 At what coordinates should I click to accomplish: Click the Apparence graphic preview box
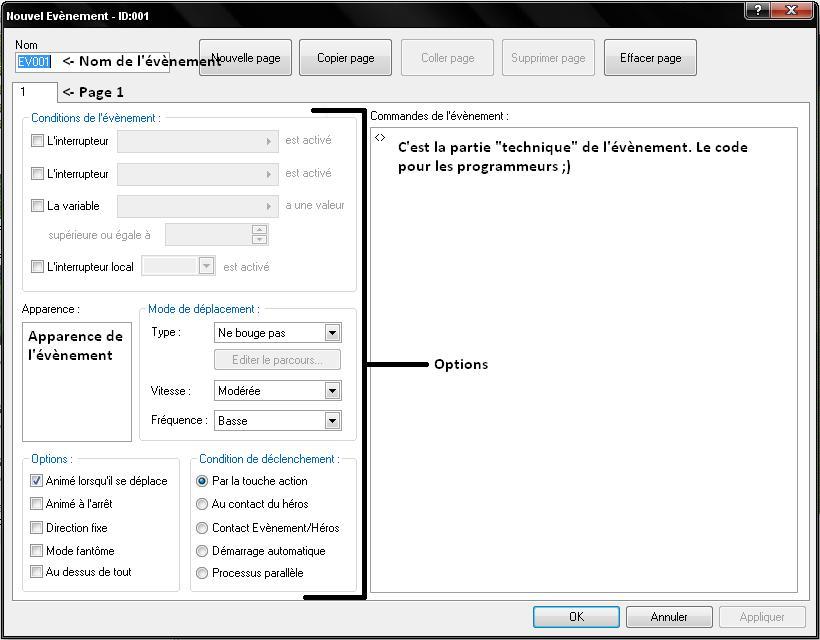[x=77, y=381]
